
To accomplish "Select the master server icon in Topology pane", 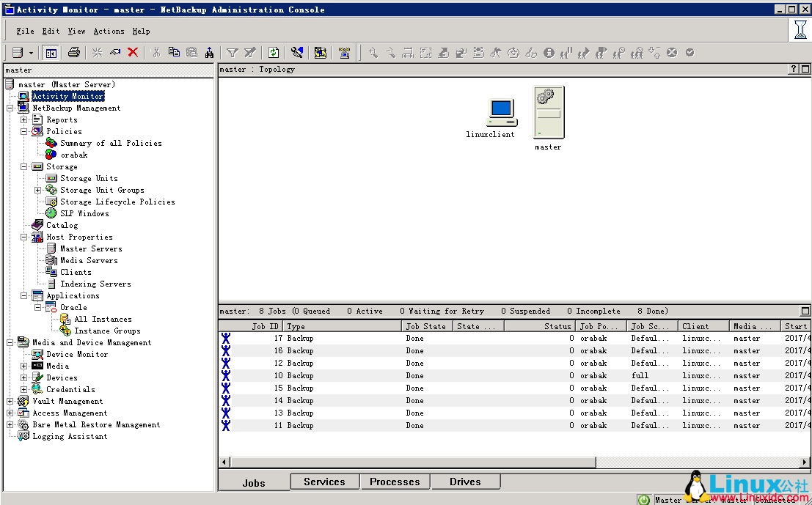I will (548, 111).
